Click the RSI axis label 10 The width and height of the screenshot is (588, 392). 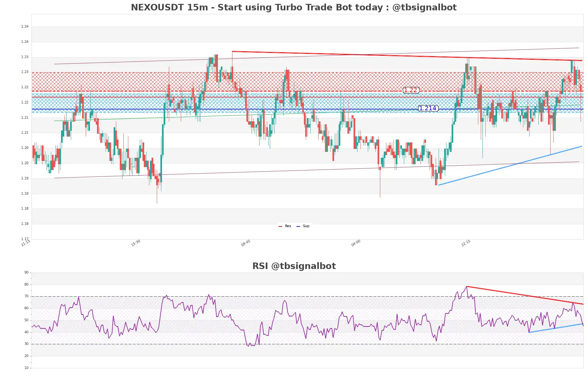(26, 368)
